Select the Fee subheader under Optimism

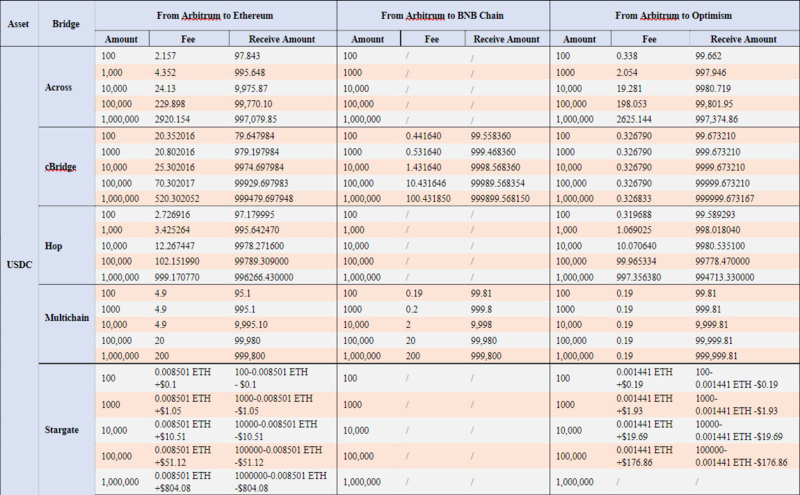coord(651,38)
